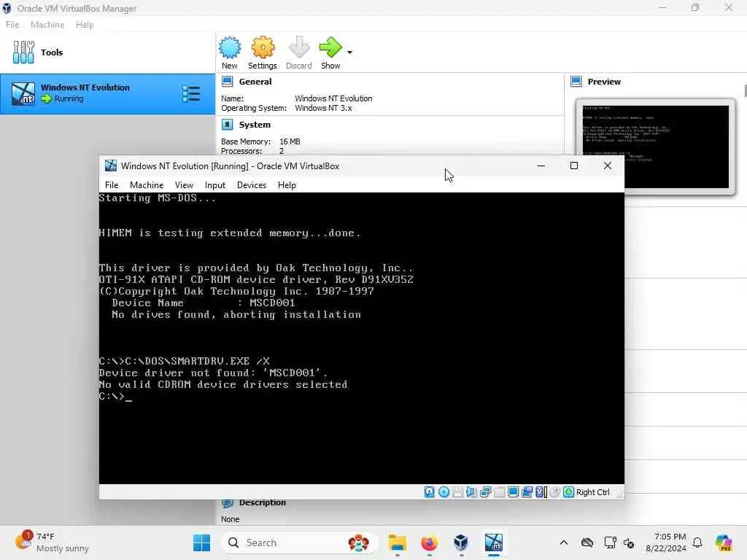Click the mouse integration status icon
The width and height of the screenshot is (747, 560).
(554, 492)
